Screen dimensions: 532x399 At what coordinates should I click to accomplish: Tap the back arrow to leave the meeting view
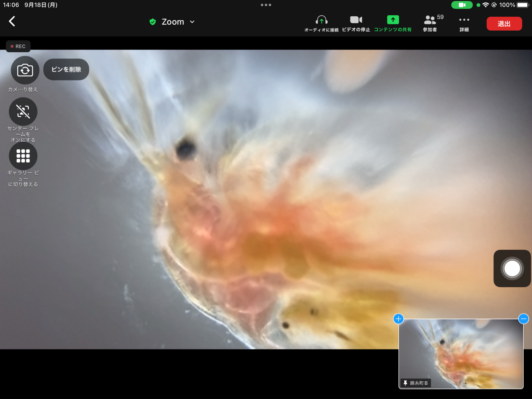coord(12,22)
